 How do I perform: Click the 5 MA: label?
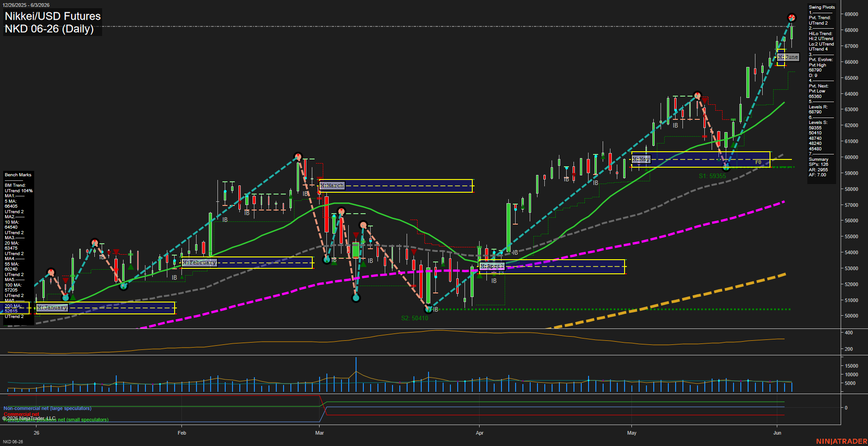[10, 201]
